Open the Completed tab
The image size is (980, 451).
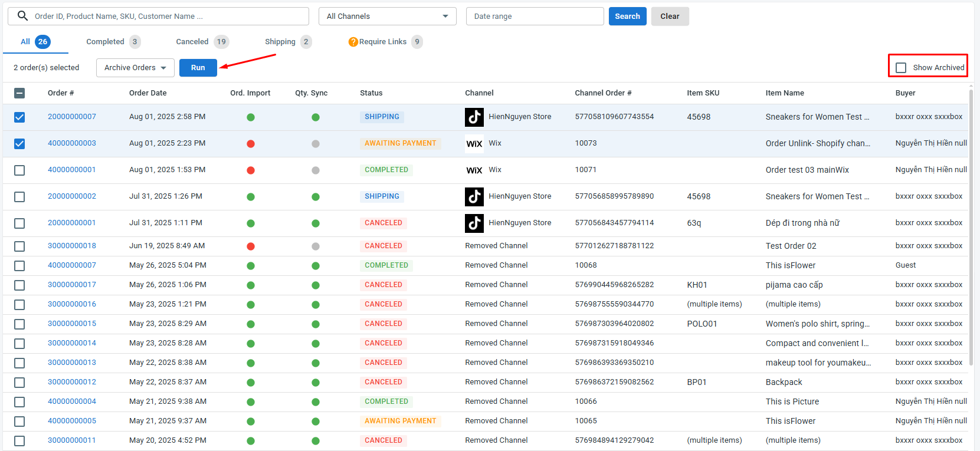[x=105, y=42]
